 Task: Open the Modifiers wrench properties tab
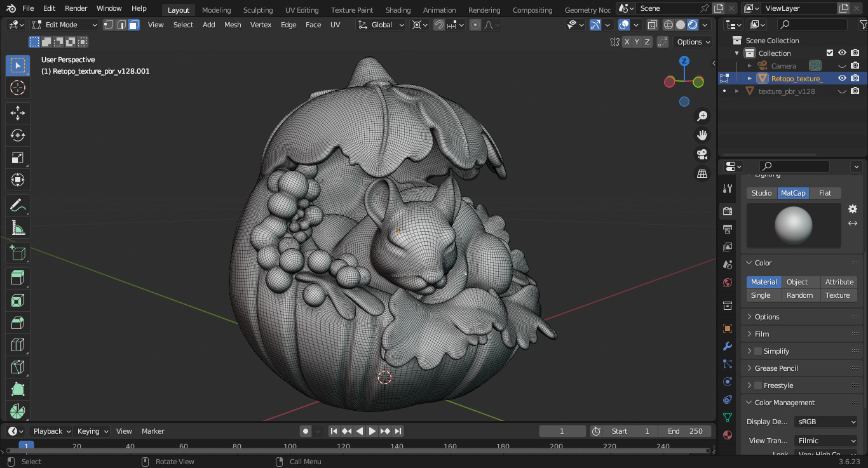pos(728,346)
